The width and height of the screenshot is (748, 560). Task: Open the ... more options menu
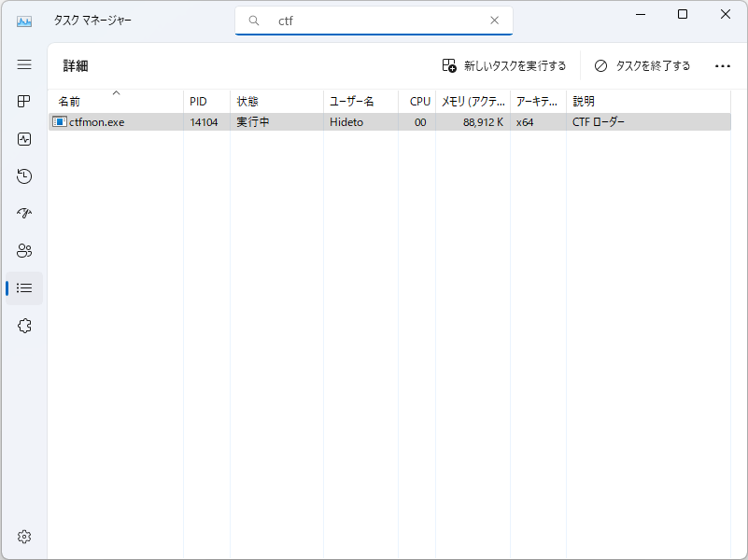click(722, 65)
